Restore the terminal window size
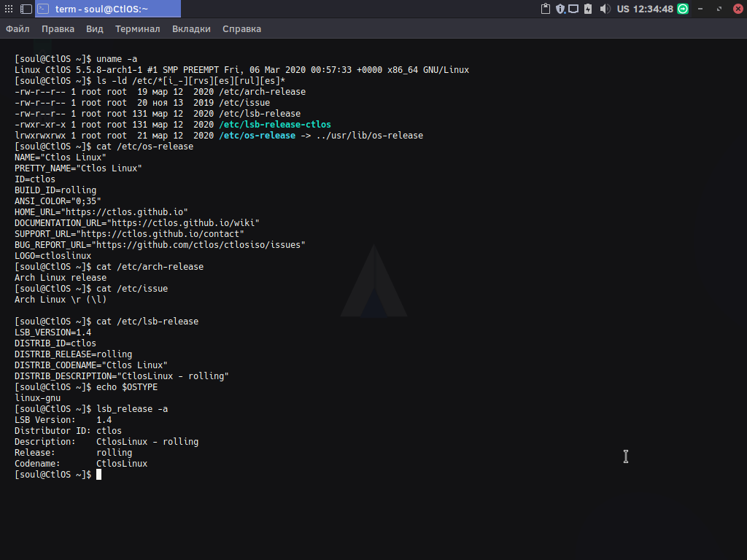 [719, 9]
